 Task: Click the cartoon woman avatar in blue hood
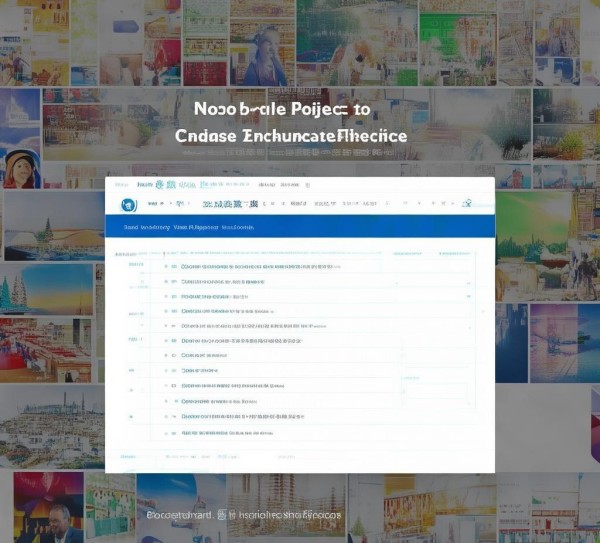(21, 169)
